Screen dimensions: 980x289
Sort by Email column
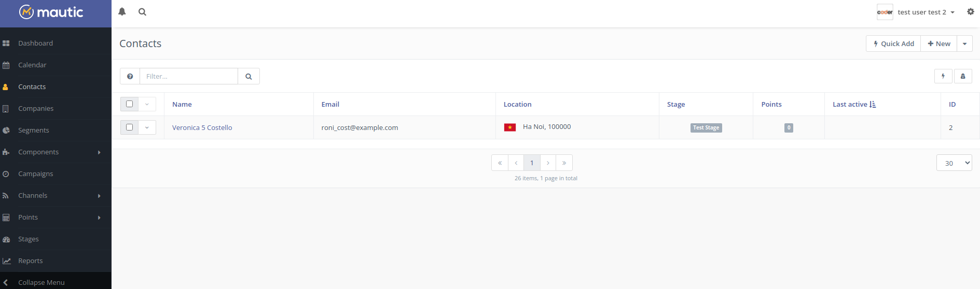coord(330,104)
